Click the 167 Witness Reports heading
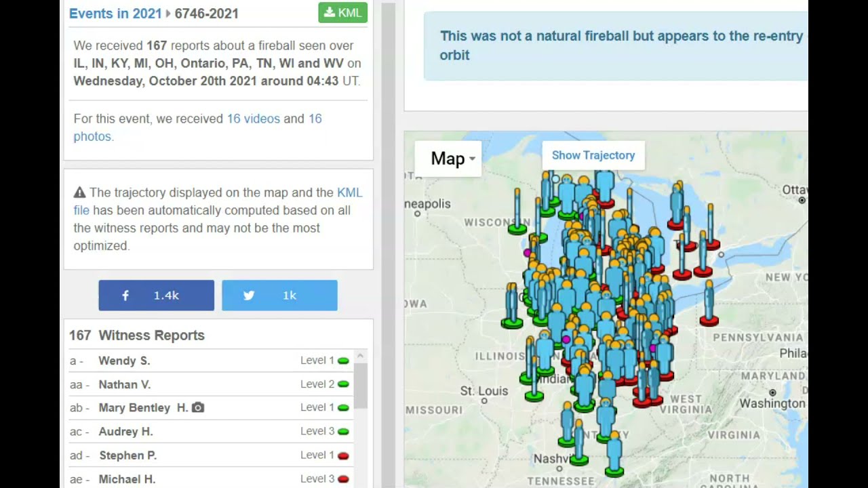This screenshot has width=868, height=488. [x=137, y=335]
